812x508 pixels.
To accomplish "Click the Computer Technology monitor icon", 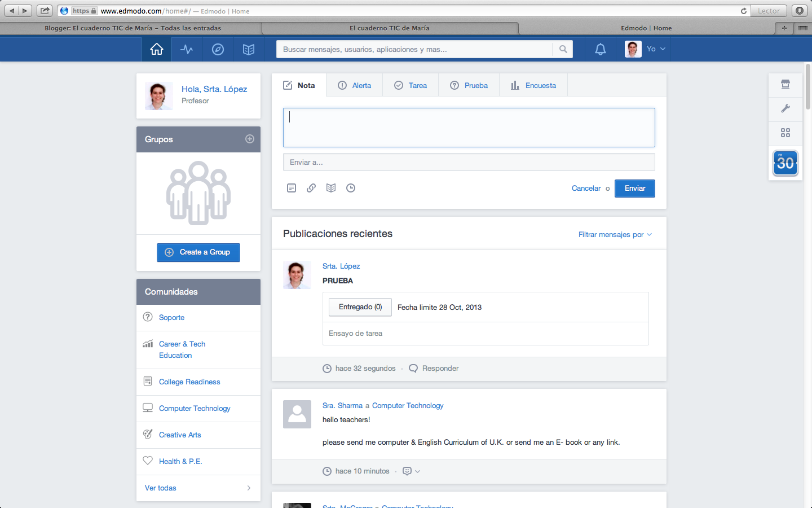I will point(148,408).
